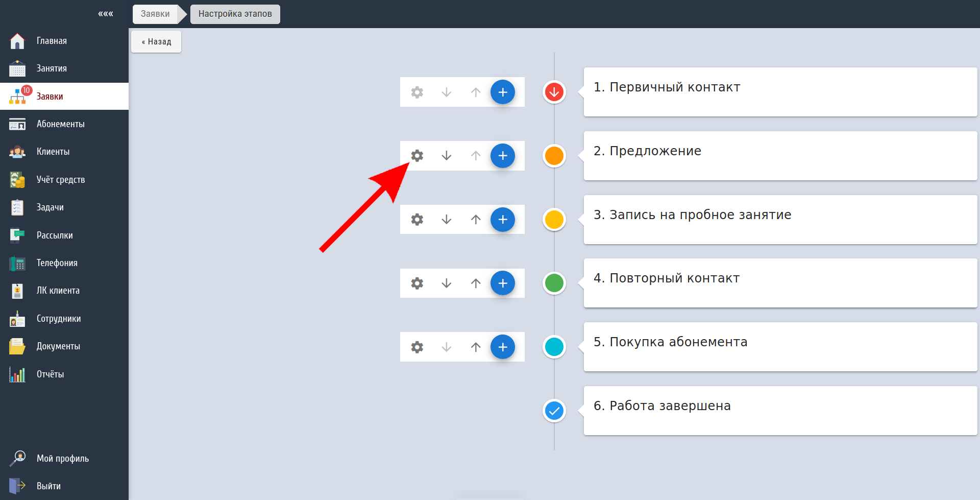Screen dimensions: 980x500
Task: Add a stage after Покупка абонемента
Action: 503,347
